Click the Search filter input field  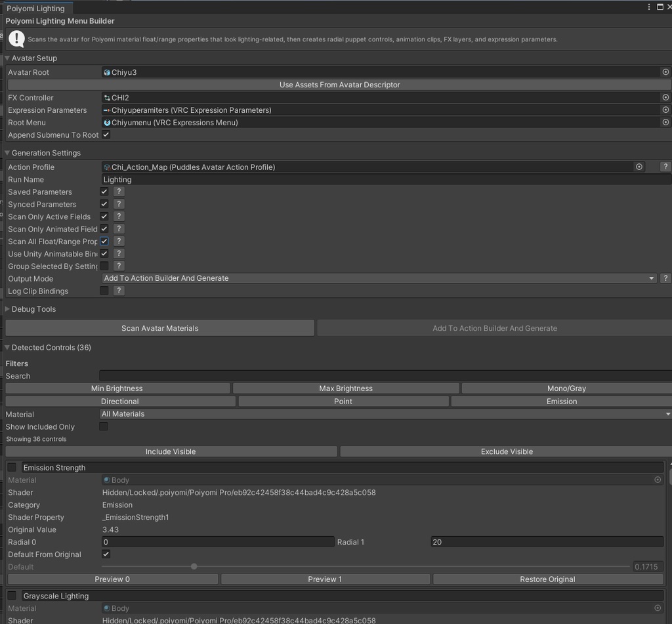coord(385,376)
